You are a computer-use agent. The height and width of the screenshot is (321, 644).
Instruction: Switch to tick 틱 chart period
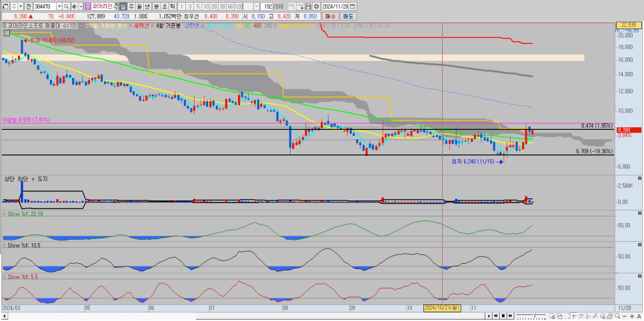pyautogui.click(x=172, y=7)
